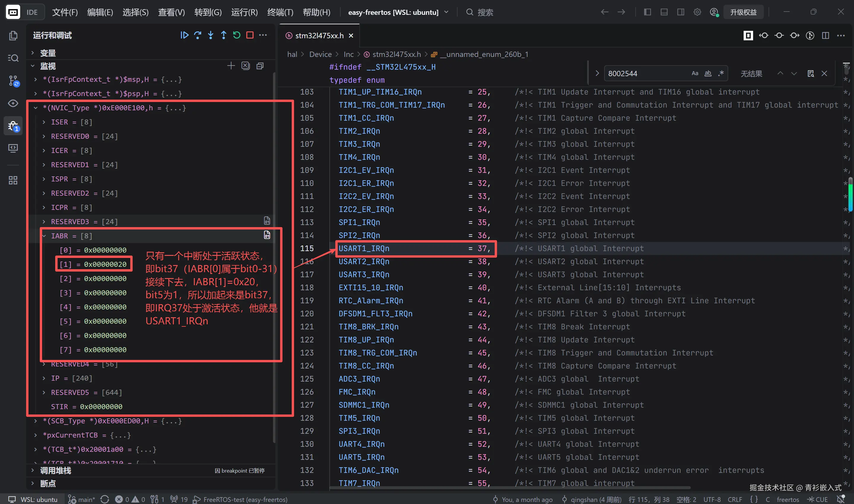Toggle whole word match in find
Viewport: 854px width, 504px height.
pos(708,73)
